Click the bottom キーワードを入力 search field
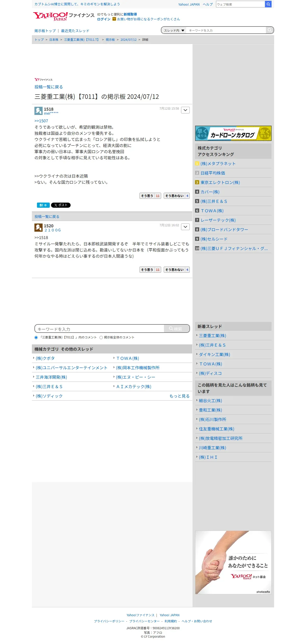The width and height of the screenshot is (306, 644). pos(99,329)
